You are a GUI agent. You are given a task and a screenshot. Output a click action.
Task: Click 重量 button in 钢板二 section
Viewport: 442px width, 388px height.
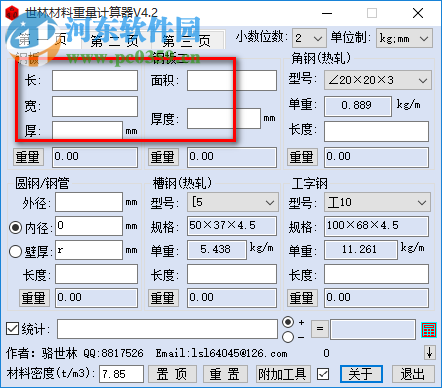[x=163, y=157]
